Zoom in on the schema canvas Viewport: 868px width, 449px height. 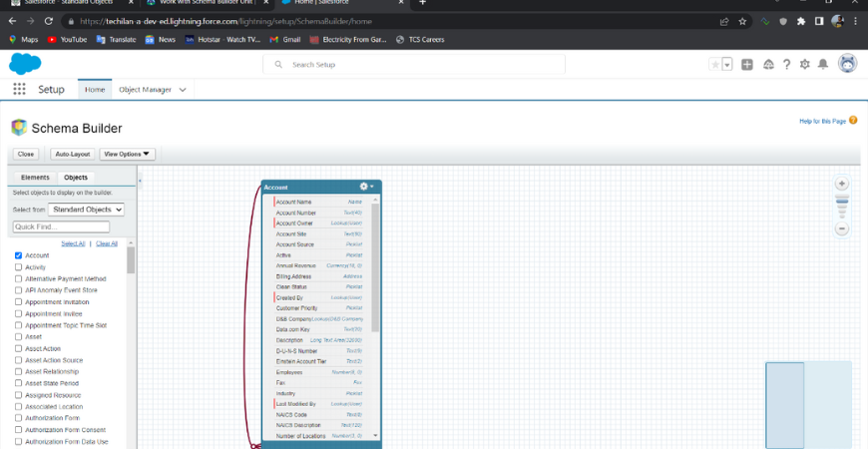coord(842,184)
